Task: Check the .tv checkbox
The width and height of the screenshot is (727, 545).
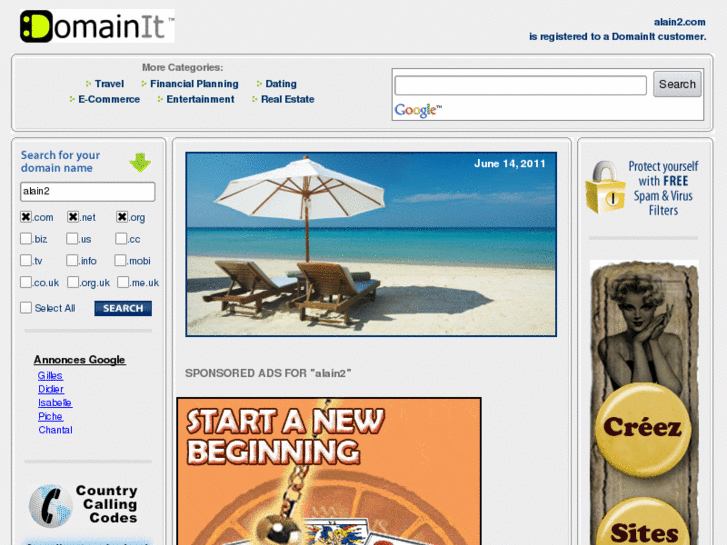Action: click(26, 260)
